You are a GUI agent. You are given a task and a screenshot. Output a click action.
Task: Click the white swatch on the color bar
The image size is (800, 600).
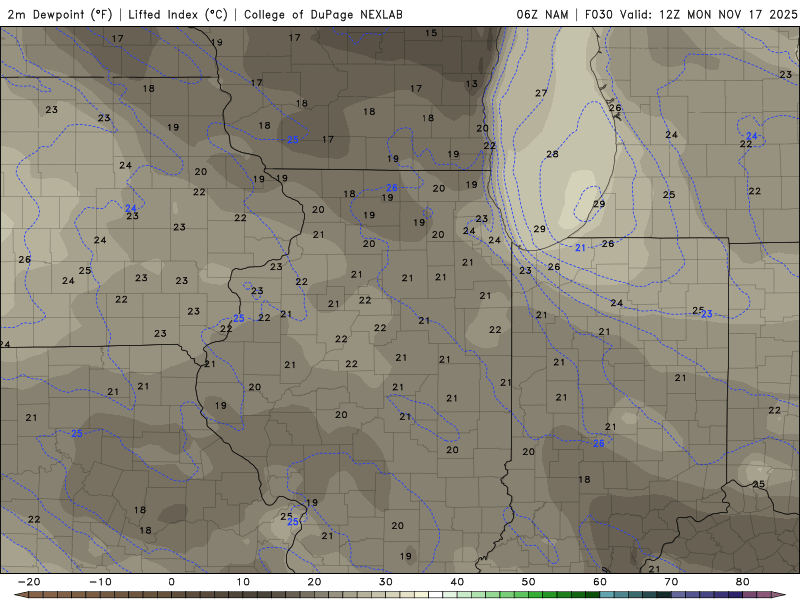point(436,595)
